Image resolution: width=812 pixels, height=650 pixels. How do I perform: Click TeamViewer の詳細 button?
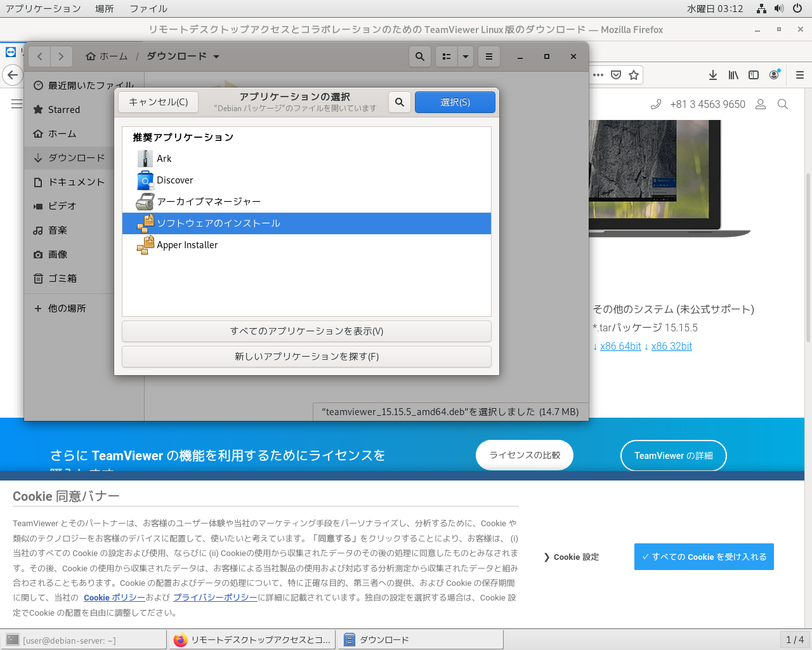pyautogui.click(x=673, y=456)
